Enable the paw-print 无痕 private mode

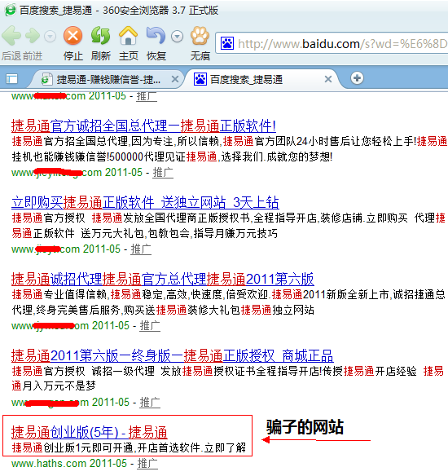(x=200, y=36)
